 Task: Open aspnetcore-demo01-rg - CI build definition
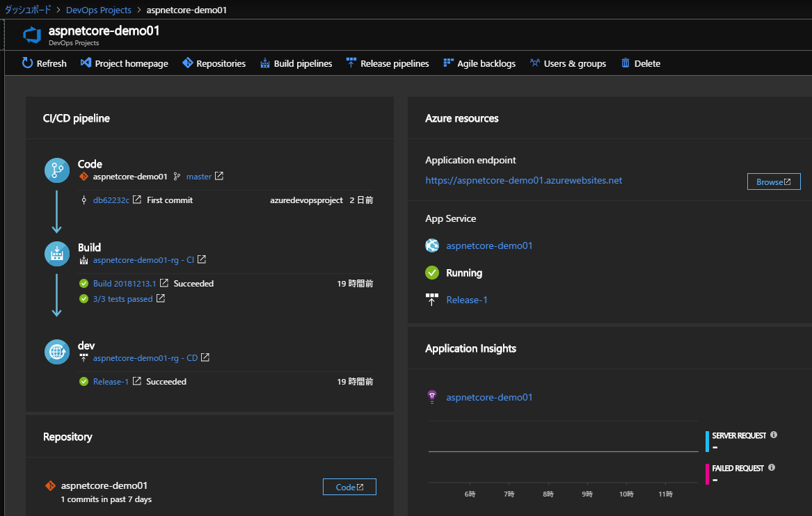(143, 260)
